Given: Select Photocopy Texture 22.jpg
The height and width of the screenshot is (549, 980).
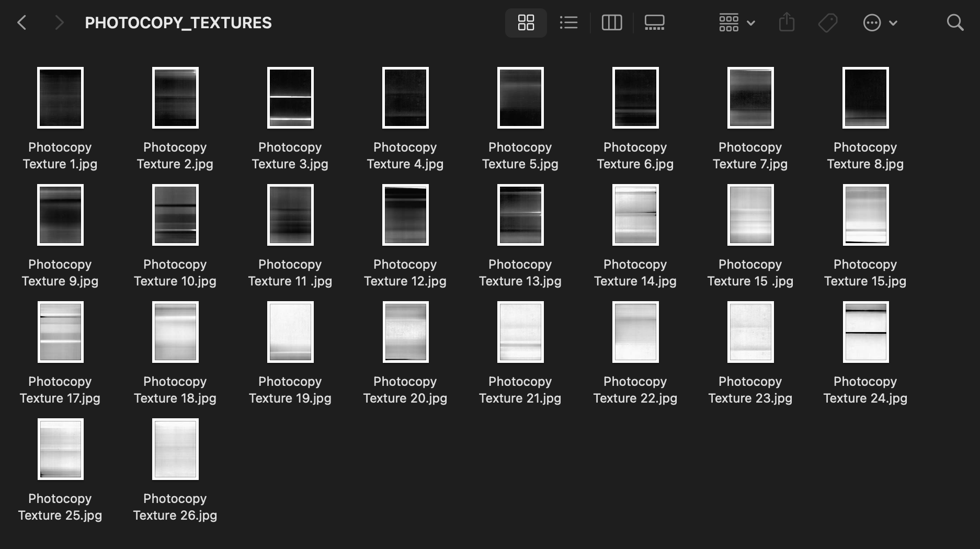Looking at the screenshot, I should tap(635, 332).
